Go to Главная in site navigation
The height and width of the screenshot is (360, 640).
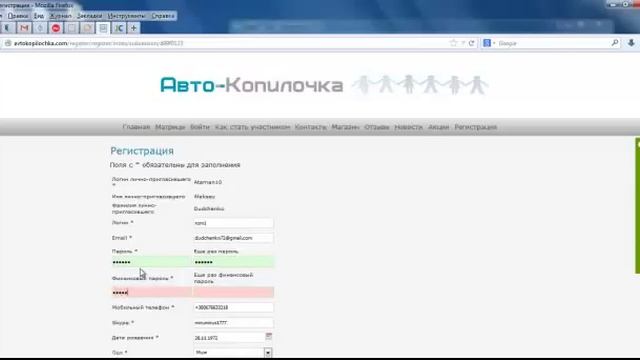tap(136, 127)
